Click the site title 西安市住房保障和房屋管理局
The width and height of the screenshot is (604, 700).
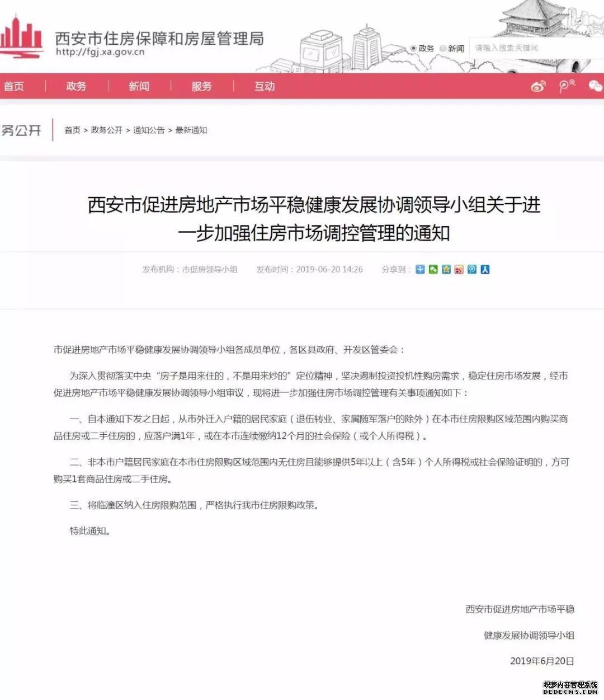[159, 39]
